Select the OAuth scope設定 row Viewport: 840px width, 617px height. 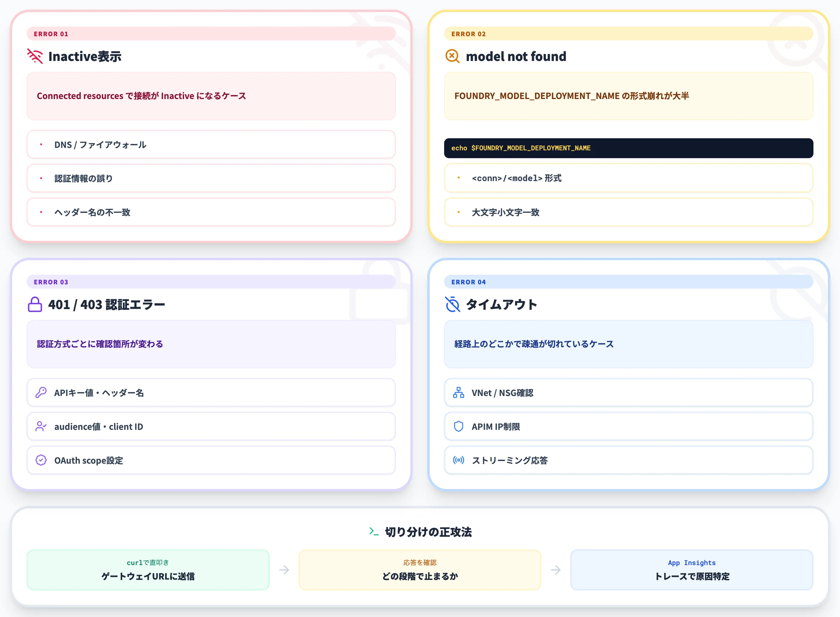coord(211,460)
